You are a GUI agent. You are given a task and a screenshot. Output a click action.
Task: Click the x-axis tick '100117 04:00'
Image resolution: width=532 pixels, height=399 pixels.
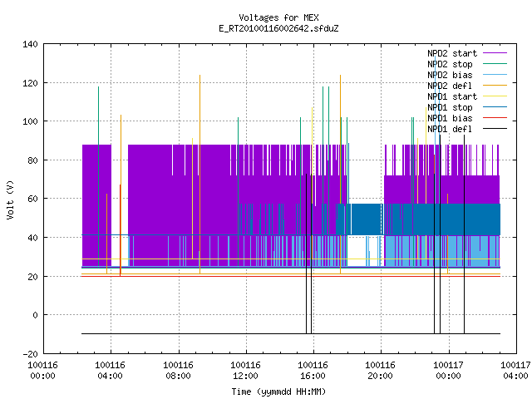515,371
